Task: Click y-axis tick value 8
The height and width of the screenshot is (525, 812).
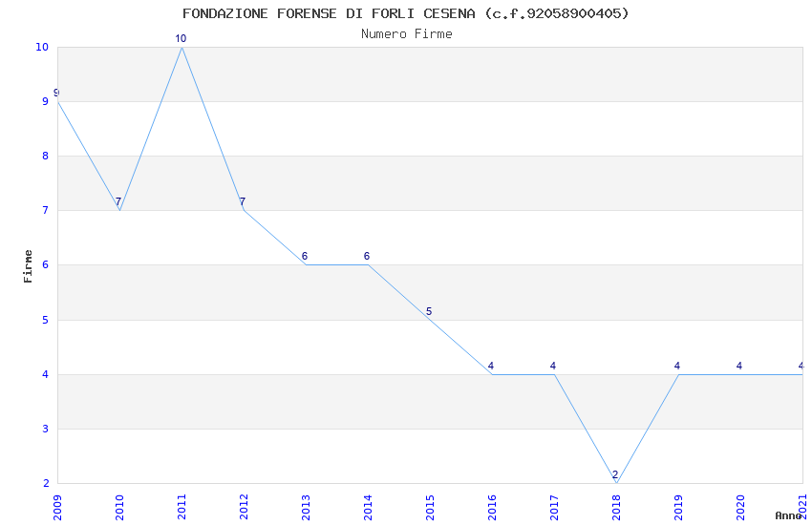Action: point(46,157)
